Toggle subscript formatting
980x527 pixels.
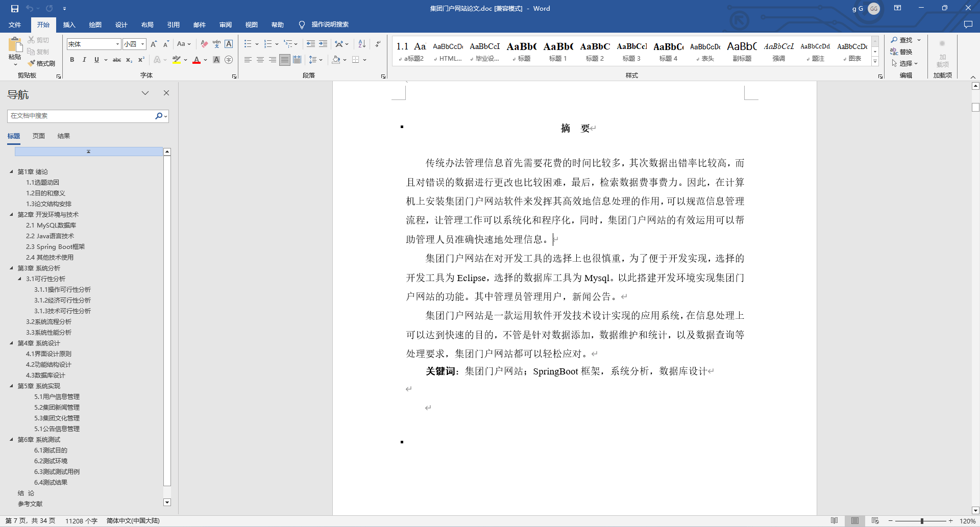[x=129, y=60]
